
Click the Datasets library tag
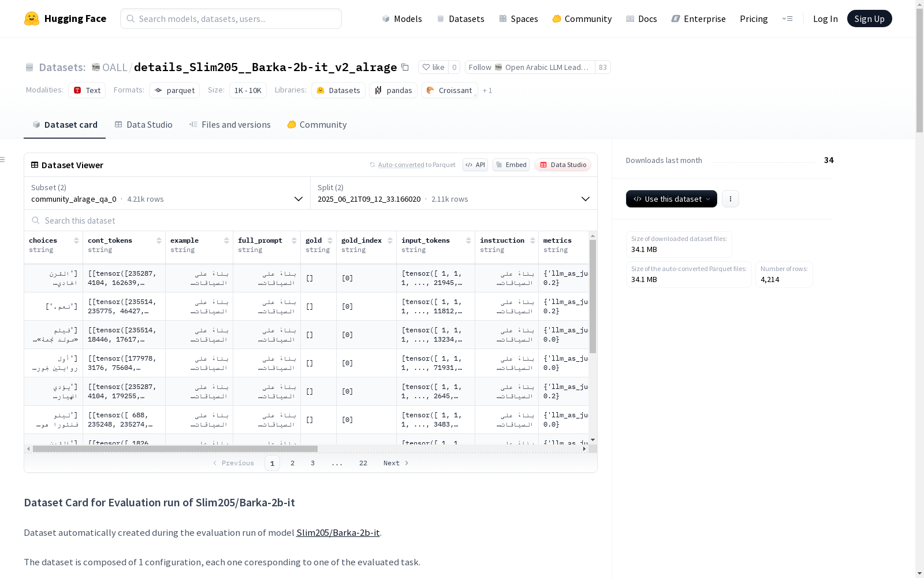click(x=338, y=90)
